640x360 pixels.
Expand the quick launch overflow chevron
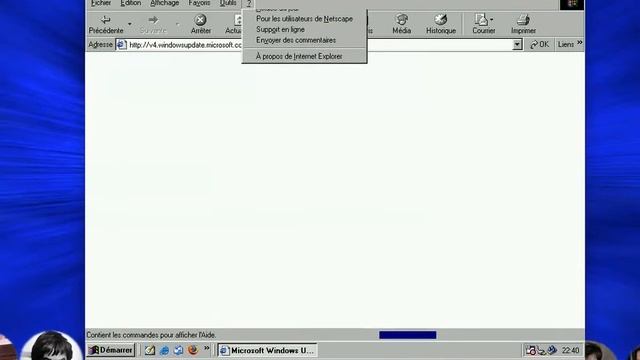pos(207,348)
